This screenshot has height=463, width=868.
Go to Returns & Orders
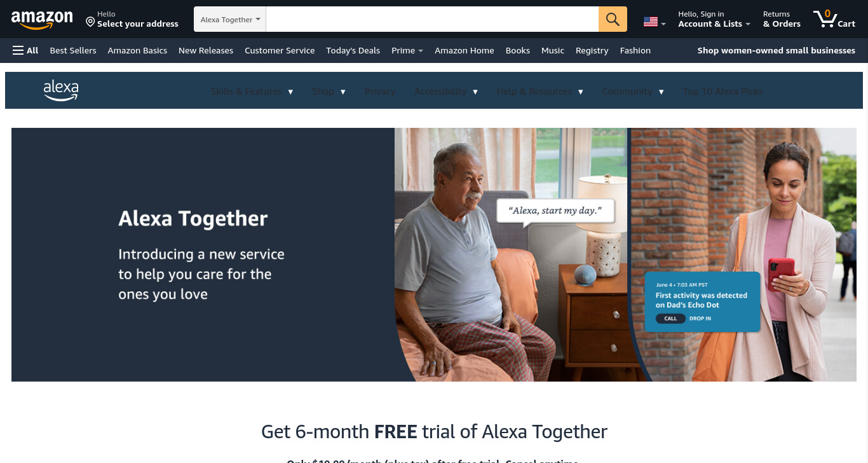pyautogui.click(x=782, y=19)
